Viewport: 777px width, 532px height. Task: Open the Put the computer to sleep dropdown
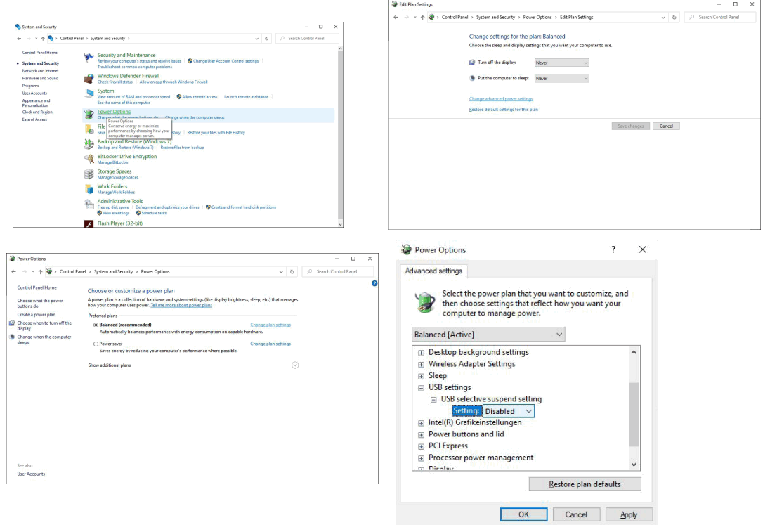(561, 79)
